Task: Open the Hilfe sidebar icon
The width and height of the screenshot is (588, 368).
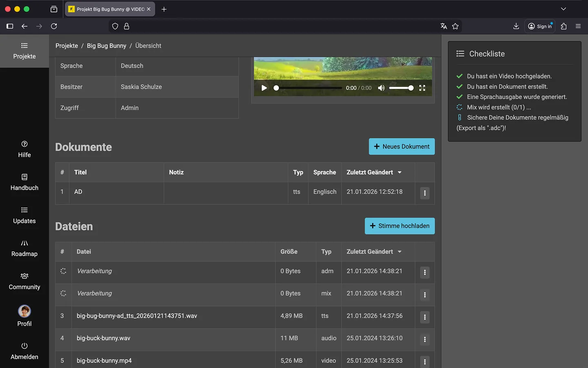Action: pos(24,144)
